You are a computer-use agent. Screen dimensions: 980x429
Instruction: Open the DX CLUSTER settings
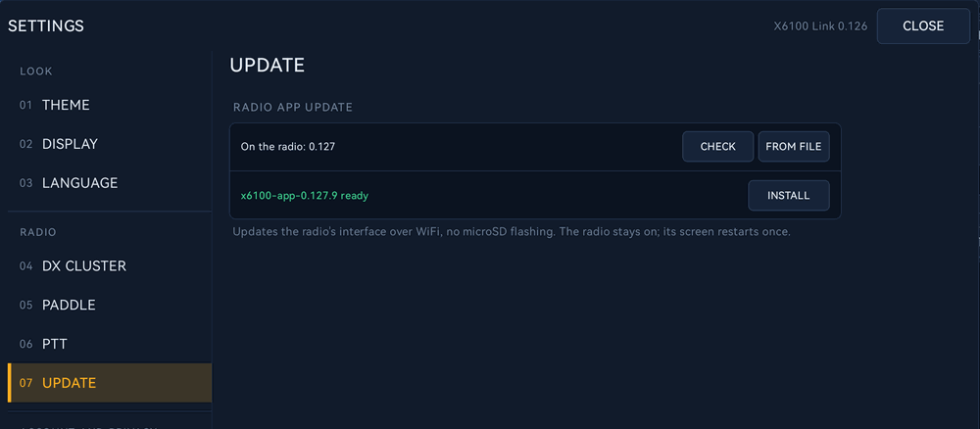click(110, 266)
